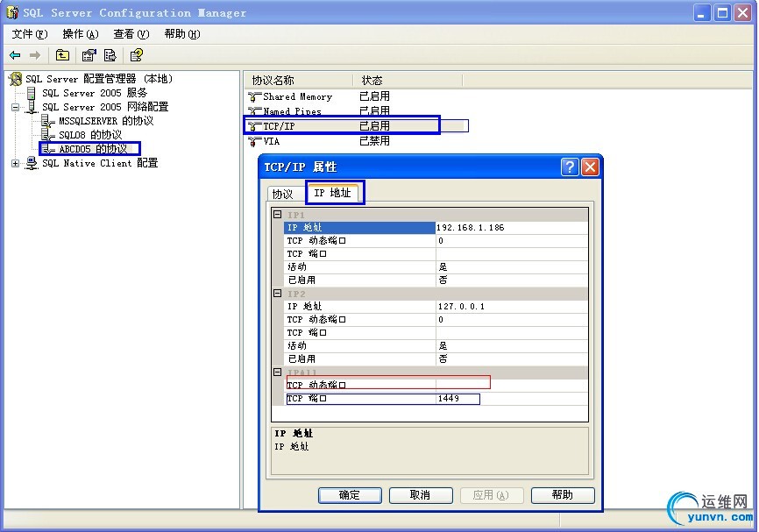Click the SQL Server 配置管理器 root icon
Image resolution: width=759 pixels, height=532 pixels.
[x=16, y=78]
